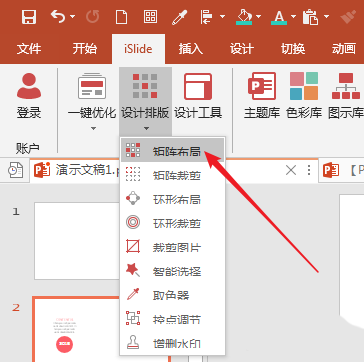Switch to the second PowerPoint document tab

point(341,171)
